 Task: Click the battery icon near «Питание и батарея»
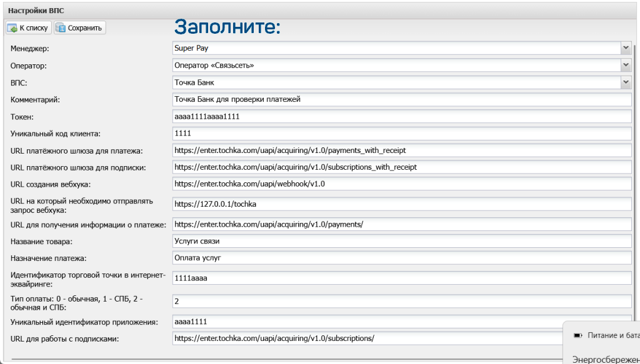pos(577,336)
